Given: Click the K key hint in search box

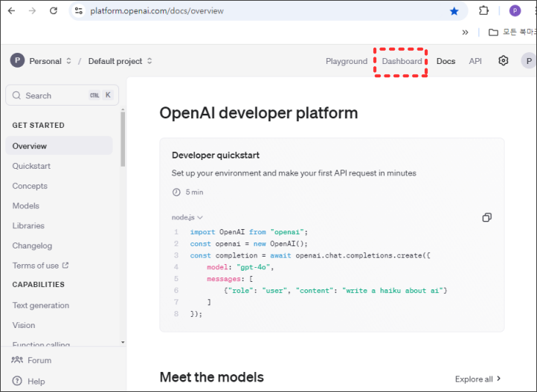Looking at the screenshot, I should [x=108, y=95].
